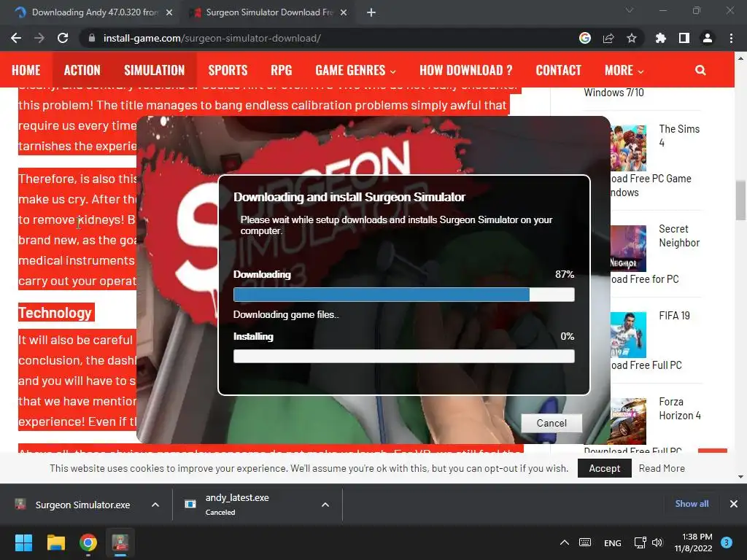Switch to the Downloading Andy tab
This screenshot has width=747, height=560.
tap(90, 12)
